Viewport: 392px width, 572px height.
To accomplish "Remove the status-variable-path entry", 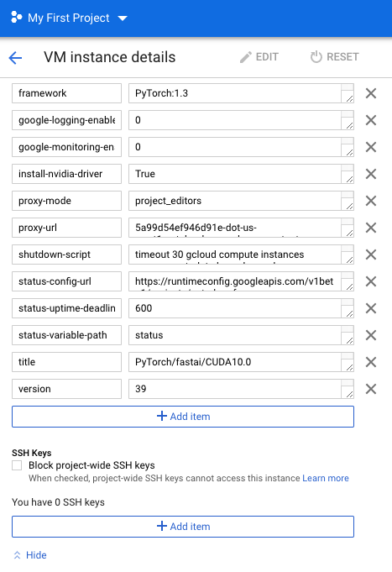I will point(371,335).
